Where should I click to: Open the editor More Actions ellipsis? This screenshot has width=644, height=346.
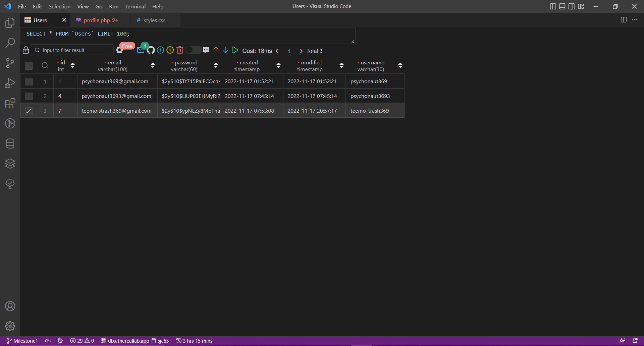(x=634, y=20)
